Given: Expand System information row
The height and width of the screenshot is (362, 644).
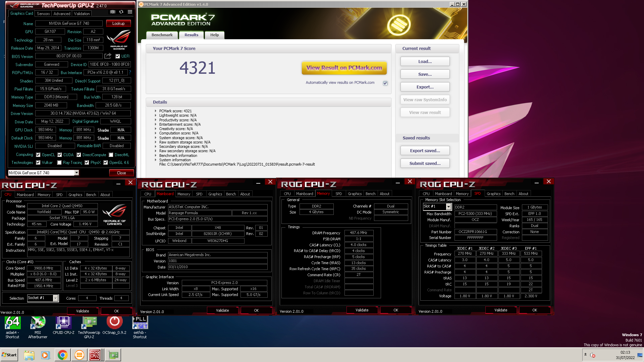Looking at the screenshot, I should (155, 160).
